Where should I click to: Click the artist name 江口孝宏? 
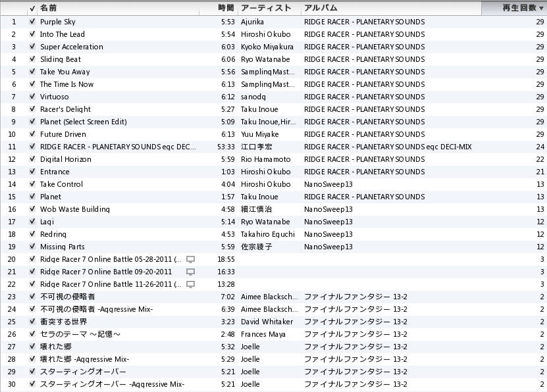point(257,147)
